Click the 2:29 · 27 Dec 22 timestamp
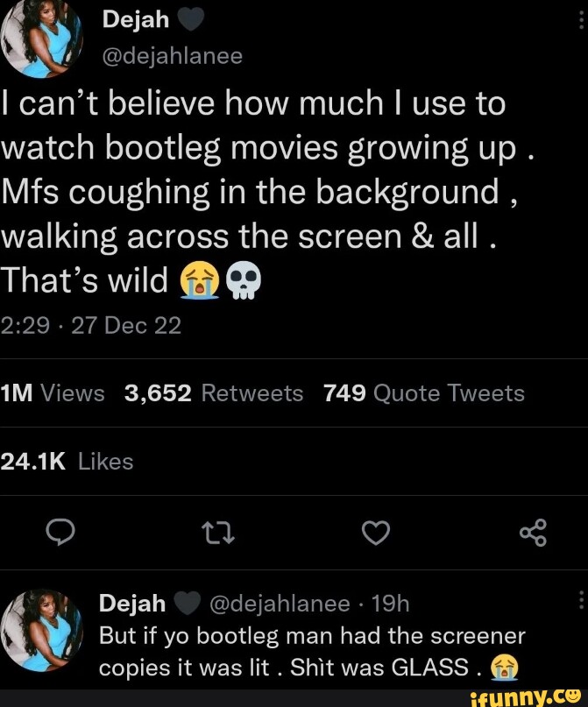Screen dimensions: 588x707 coord(90,326)
